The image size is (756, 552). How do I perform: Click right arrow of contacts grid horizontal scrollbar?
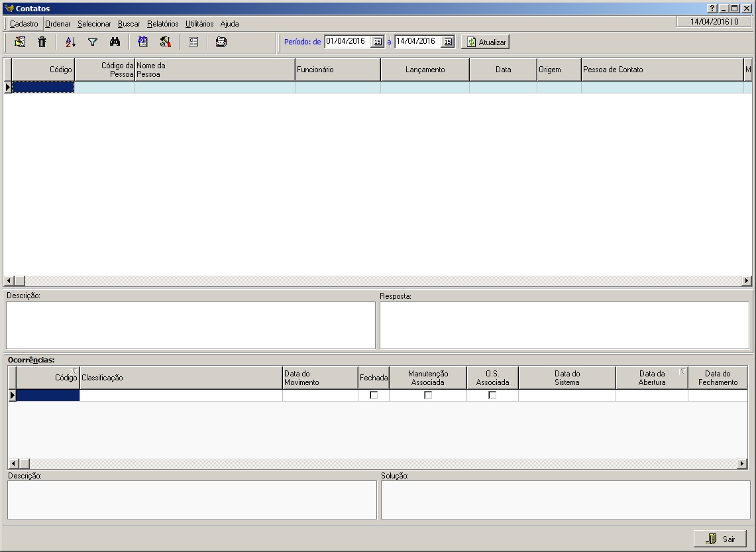tap(747, 281)
